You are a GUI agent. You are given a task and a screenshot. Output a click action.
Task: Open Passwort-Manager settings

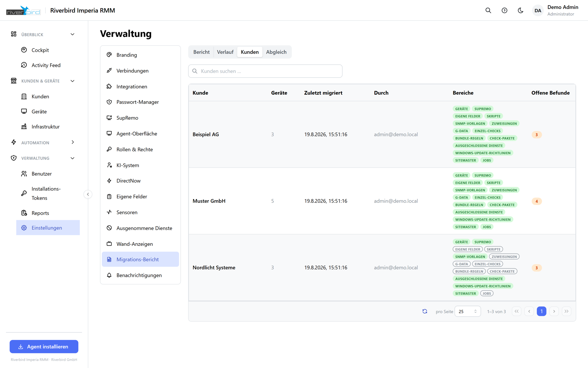pos(140,102)
